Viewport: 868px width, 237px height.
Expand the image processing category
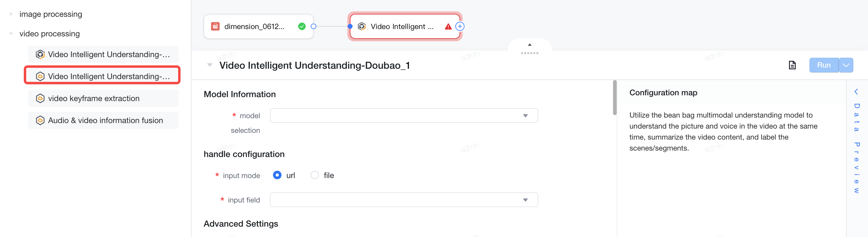point(11,14)
